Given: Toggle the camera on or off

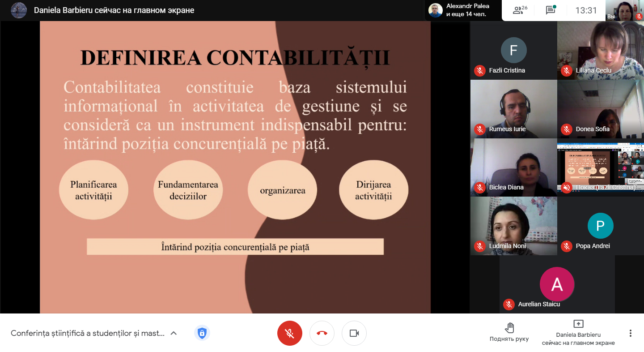Looking at the screenshot, I should (354, 333).
